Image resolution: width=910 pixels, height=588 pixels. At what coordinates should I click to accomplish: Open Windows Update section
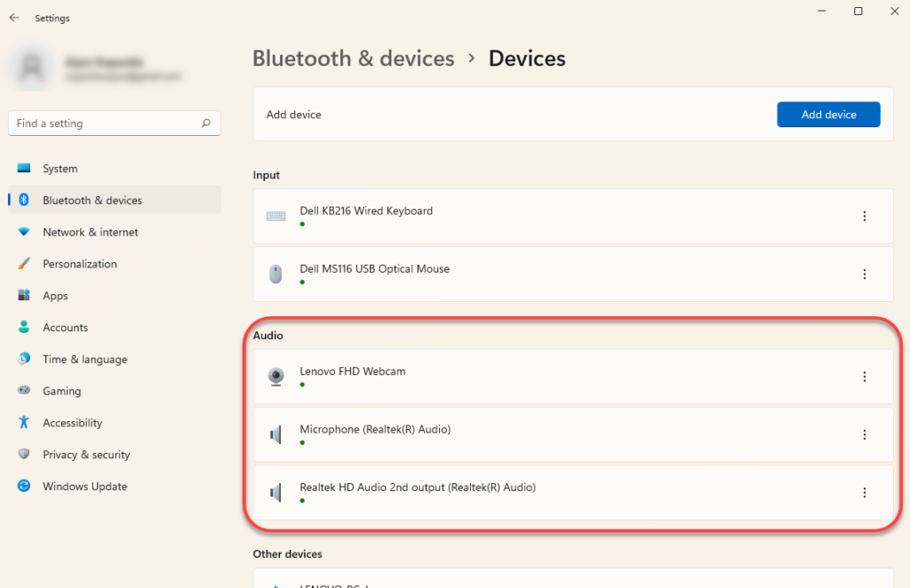tap(85, 487)
